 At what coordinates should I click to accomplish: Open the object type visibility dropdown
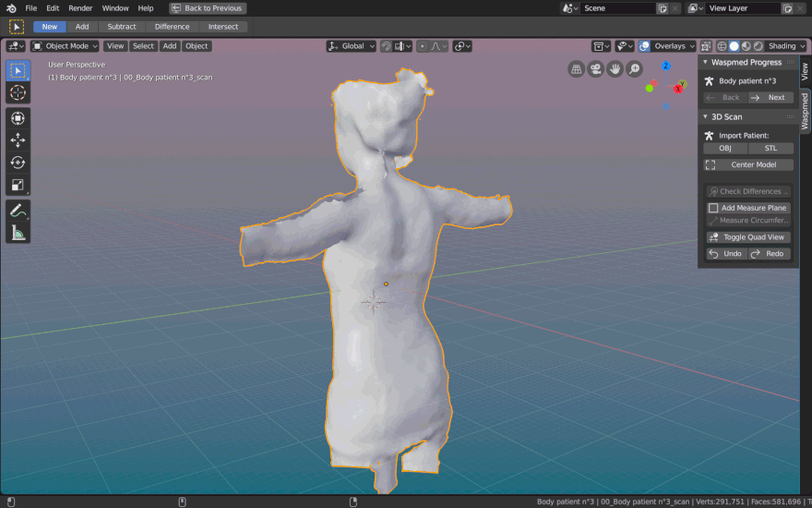(602, 46)
